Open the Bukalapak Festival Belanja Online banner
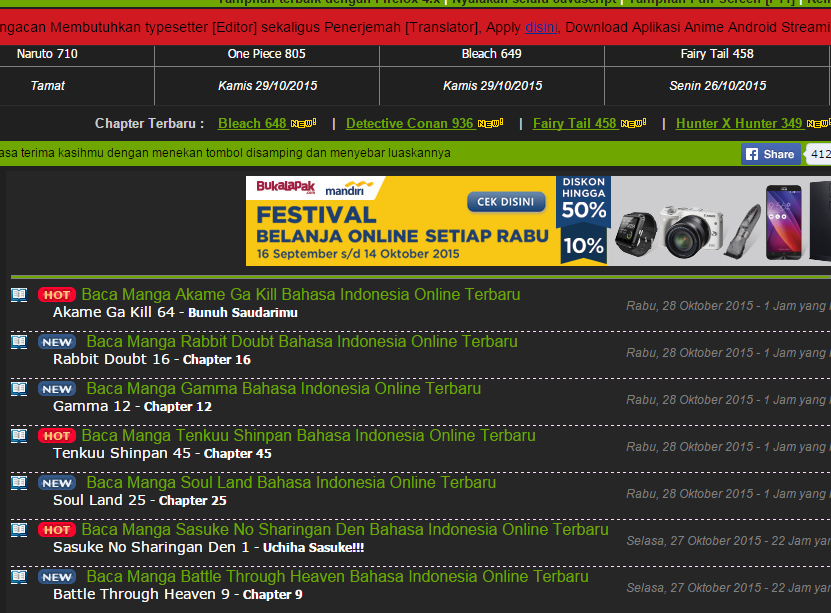831x613 pixels. click(x=538, y=221)
